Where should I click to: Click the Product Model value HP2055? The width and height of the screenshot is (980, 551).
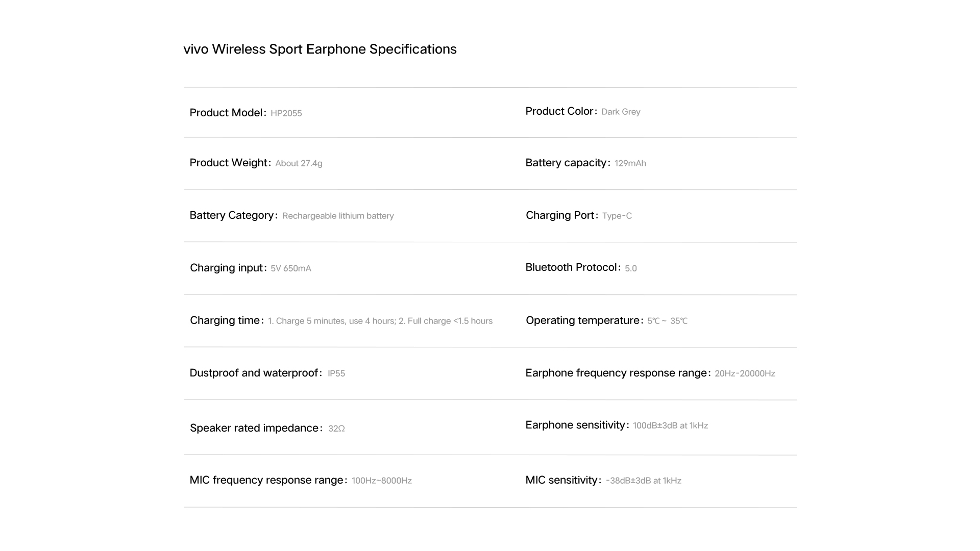tap(286, 113)
